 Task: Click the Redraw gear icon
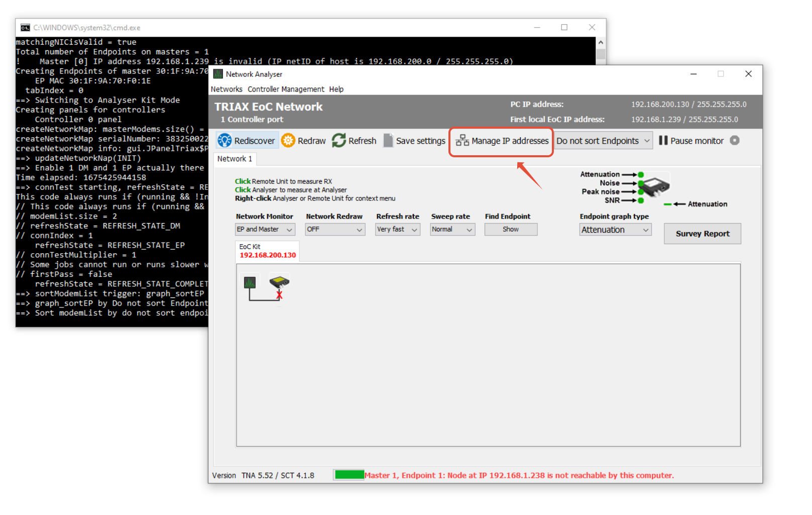point(288,141)
